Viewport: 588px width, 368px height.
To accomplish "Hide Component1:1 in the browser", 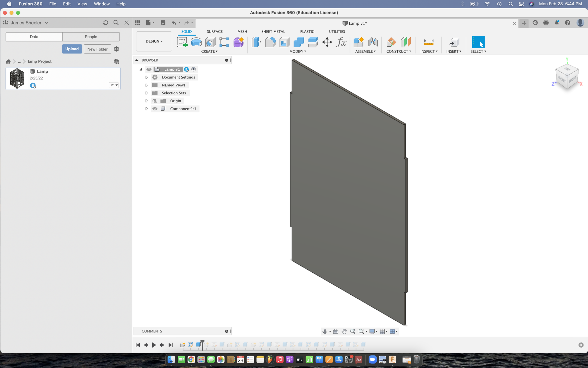I will (x=155, y=109).
